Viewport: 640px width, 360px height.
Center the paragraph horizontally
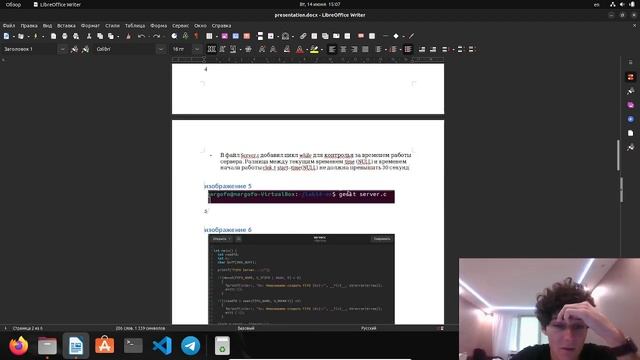pyautogui.click(x=343, y=49)
